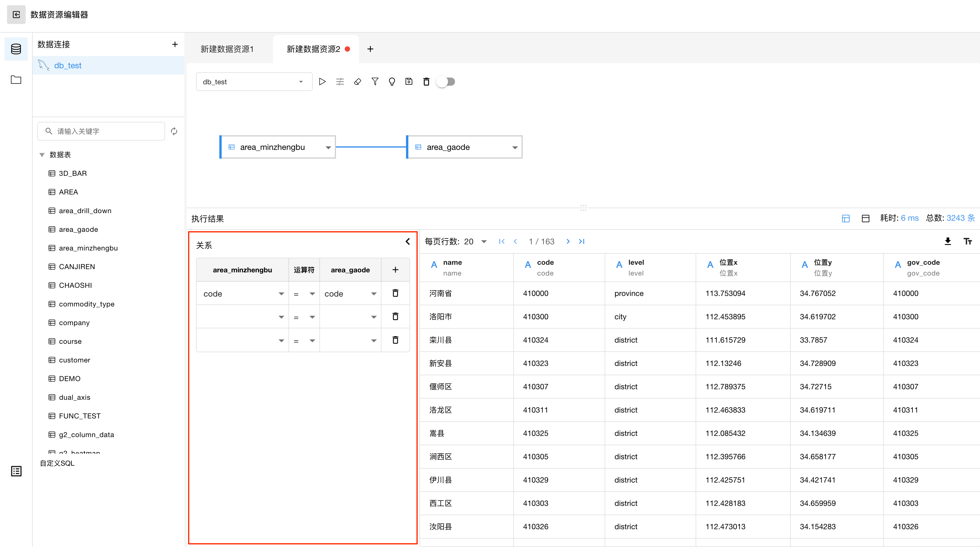This screenshot has width=980, height=547.
Task: Switch to 新建数据资源1 tab
Action: click(227, 49)
